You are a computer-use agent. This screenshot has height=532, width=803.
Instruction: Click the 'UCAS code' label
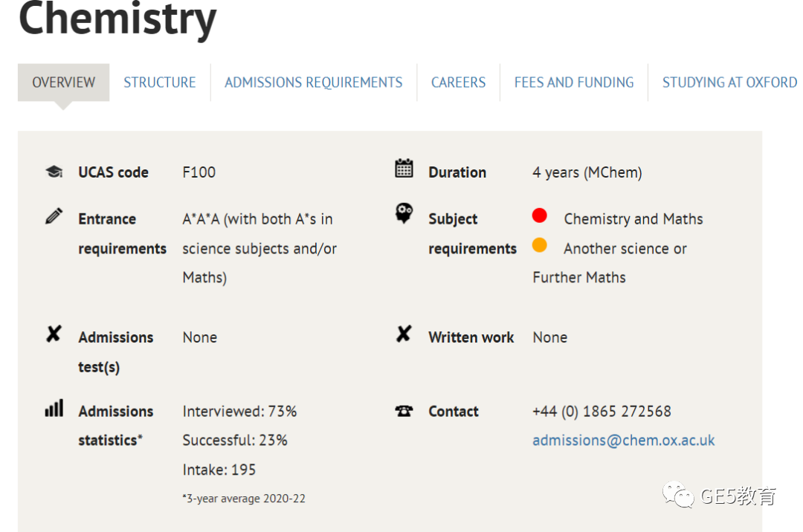113,172
